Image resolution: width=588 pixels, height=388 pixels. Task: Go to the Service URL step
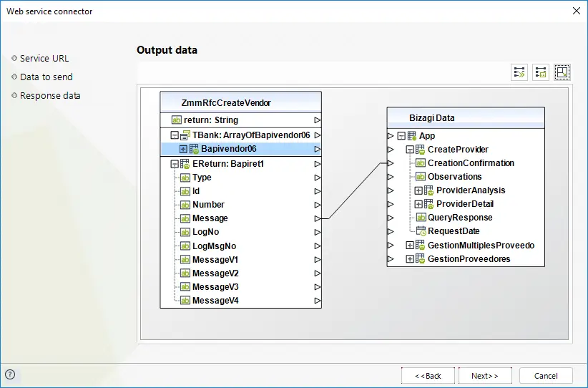[x=44, y=58]
